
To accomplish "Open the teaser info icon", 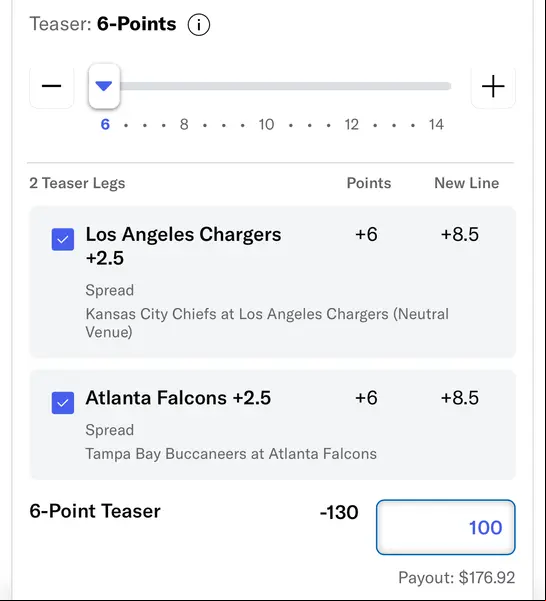I will pyautogui.click(x=198, y=25).
